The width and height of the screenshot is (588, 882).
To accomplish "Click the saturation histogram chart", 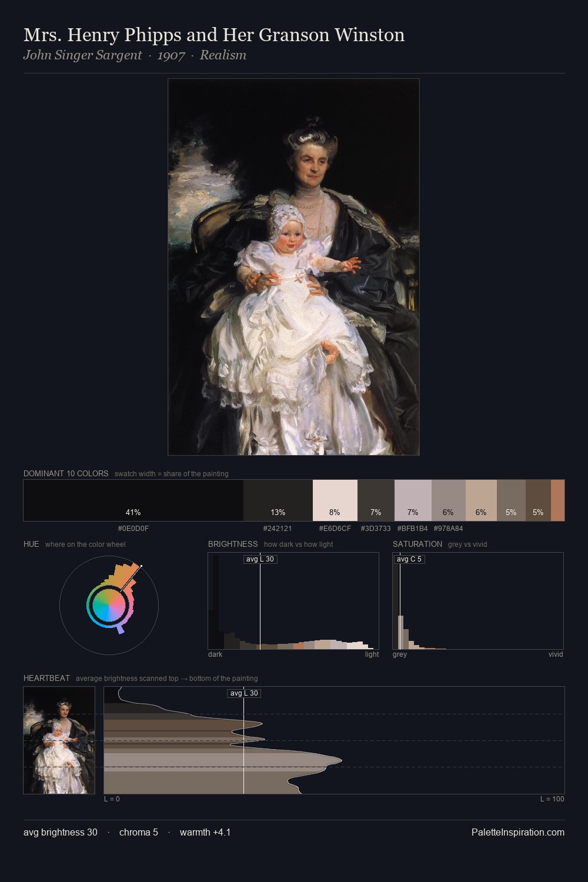I will click(478, 601).
